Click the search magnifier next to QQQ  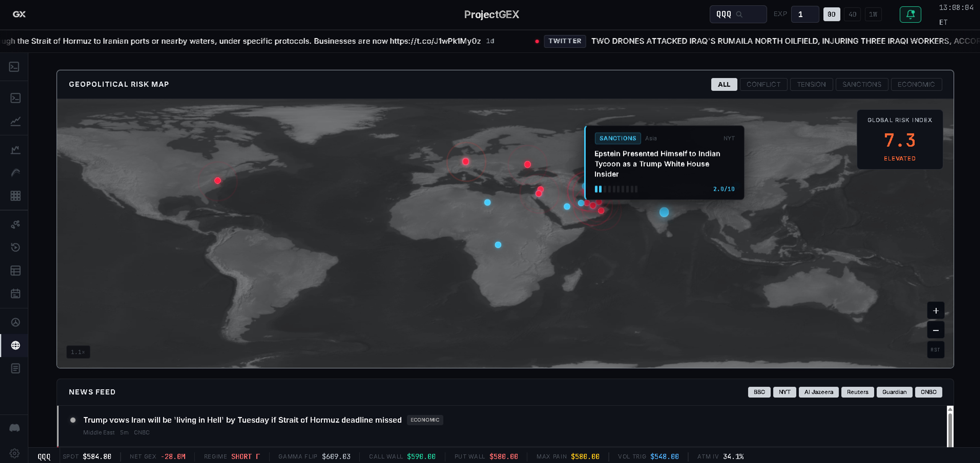click(x=739, y=15)
